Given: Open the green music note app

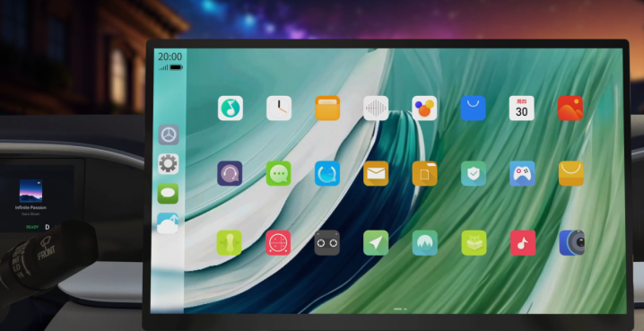Looking at the screenshot, I should click(230, 108).
